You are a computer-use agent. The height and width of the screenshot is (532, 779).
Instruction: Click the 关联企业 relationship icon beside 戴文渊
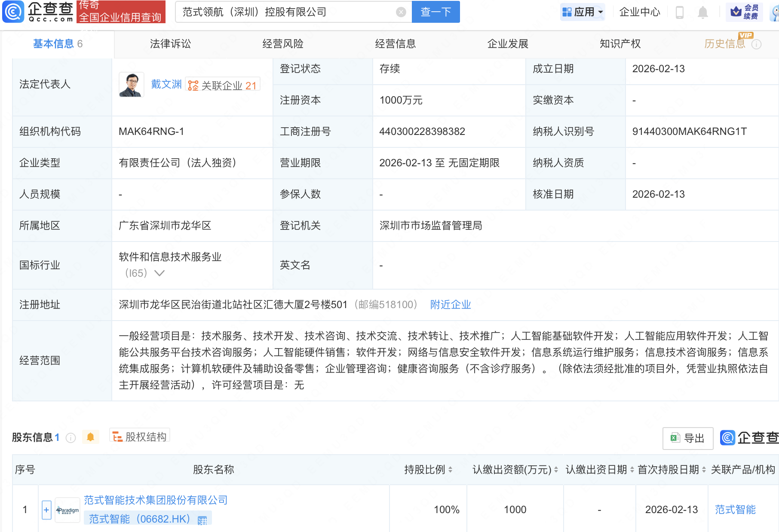pyautogui.click(x=192, y=84)
